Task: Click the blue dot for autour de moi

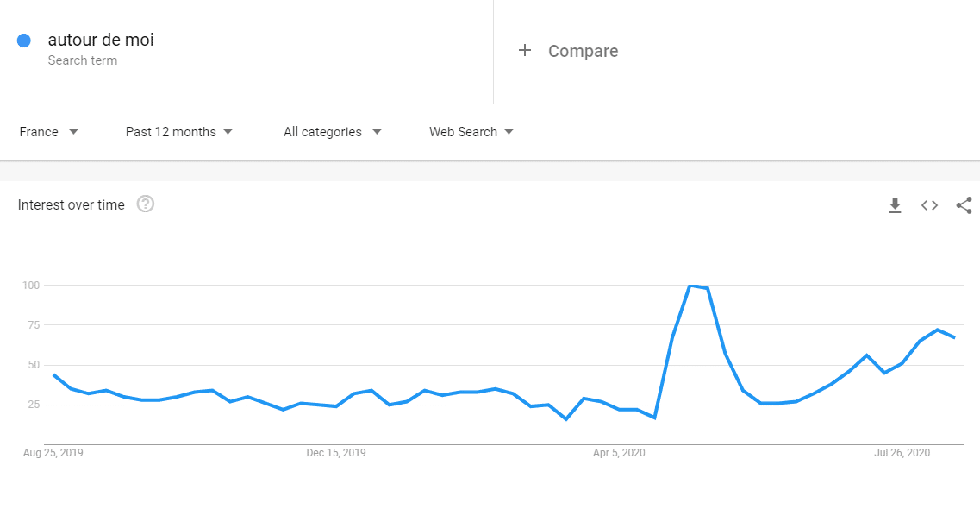Action: pos(24,41)
